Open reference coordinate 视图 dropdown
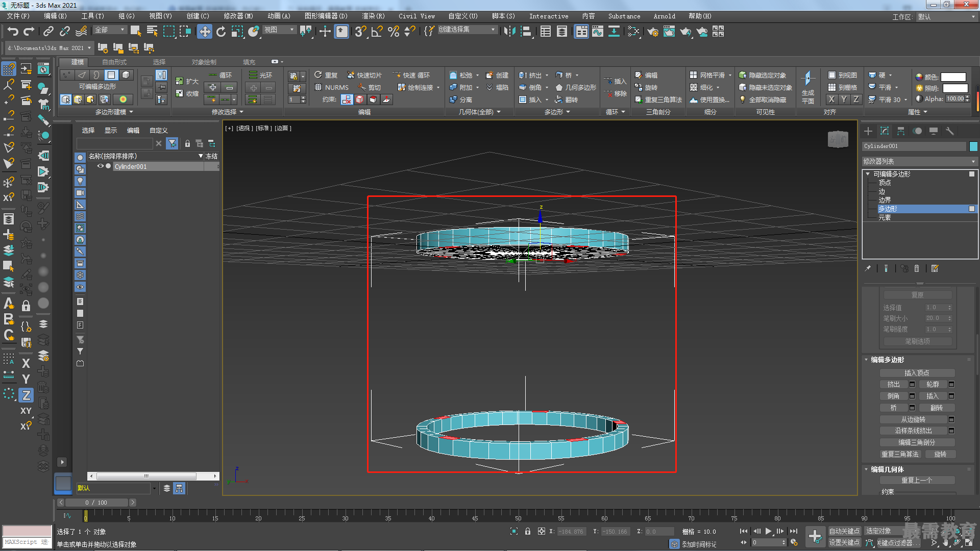This screenshot has width=980, height=551. click(x=279, y=30)
